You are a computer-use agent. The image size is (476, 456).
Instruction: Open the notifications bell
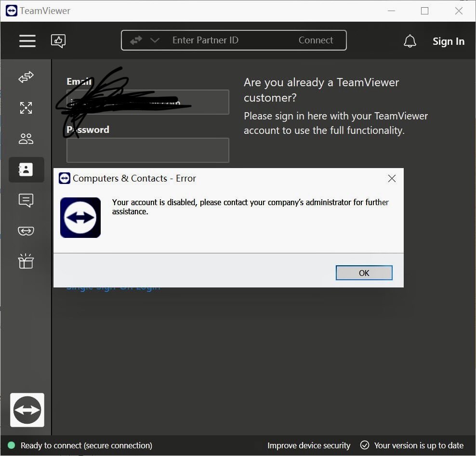click(410, 41)
